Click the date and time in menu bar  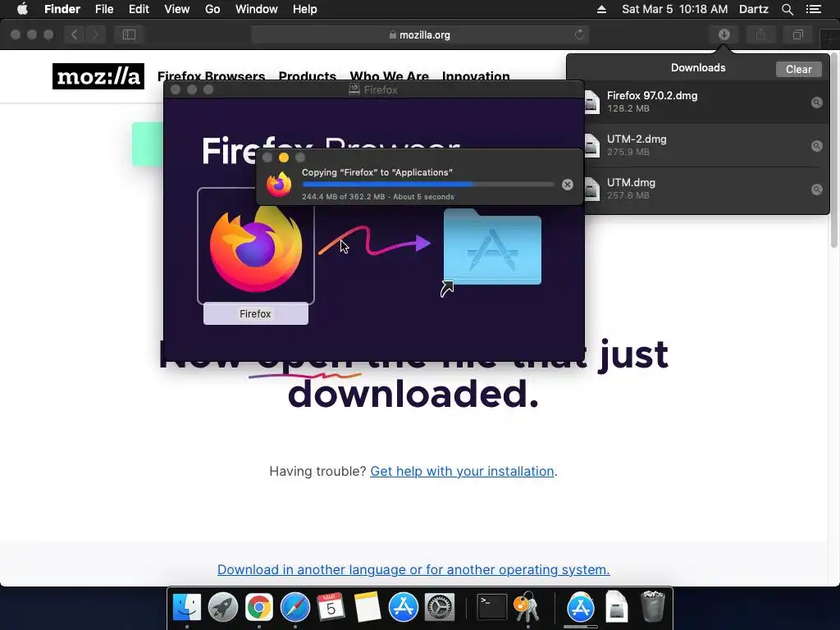675,9
